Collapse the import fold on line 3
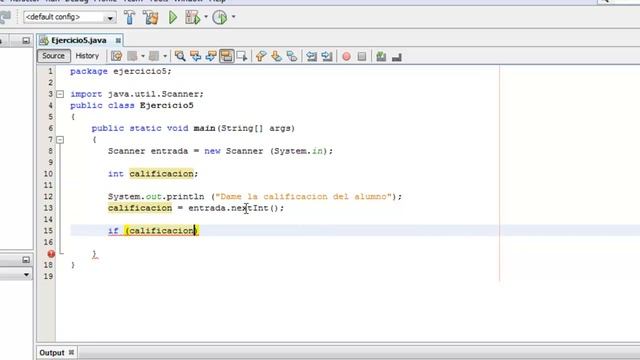The width and height of the screenshot is (640, 360). tap(60, 94)
